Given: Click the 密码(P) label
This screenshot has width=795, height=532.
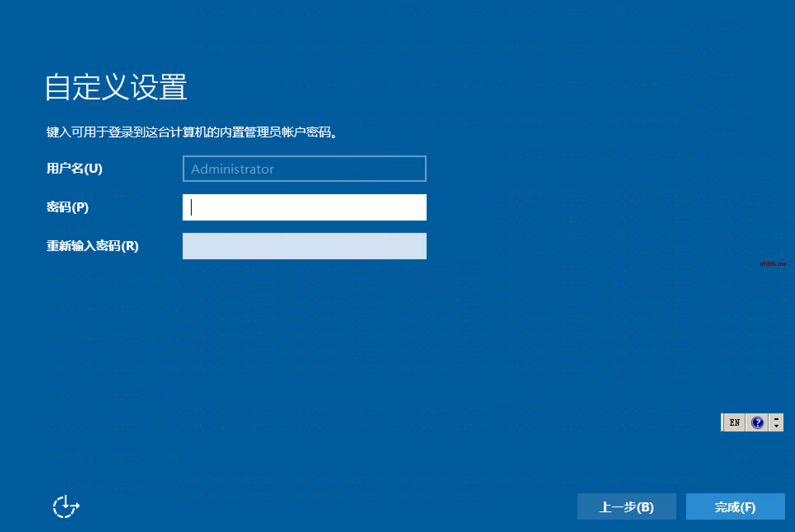Looking at the screenshot, I should [x=68, y=207].
